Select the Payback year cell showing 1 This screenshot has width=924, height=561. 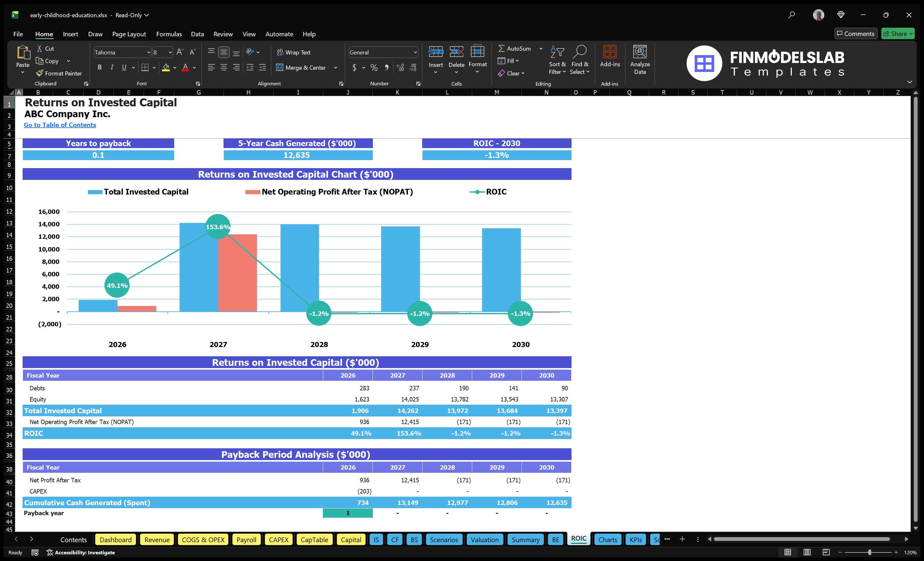[347, 513]
